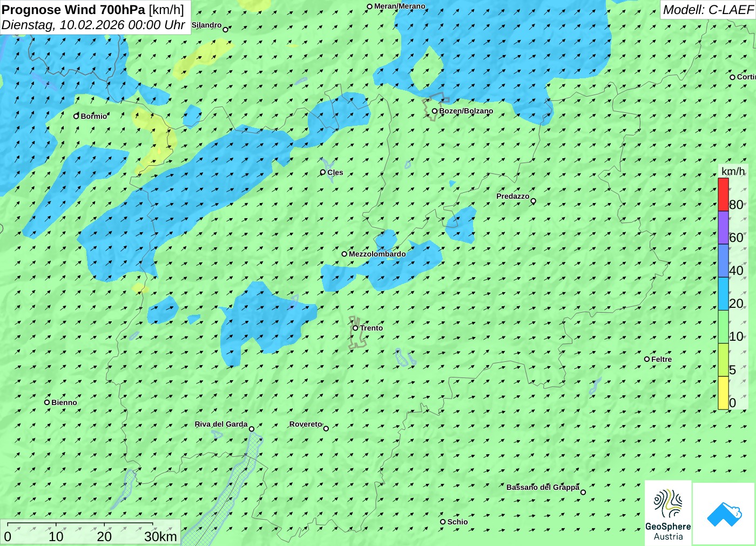Click the 'Rovereto' town label

[x=306, y=424]
